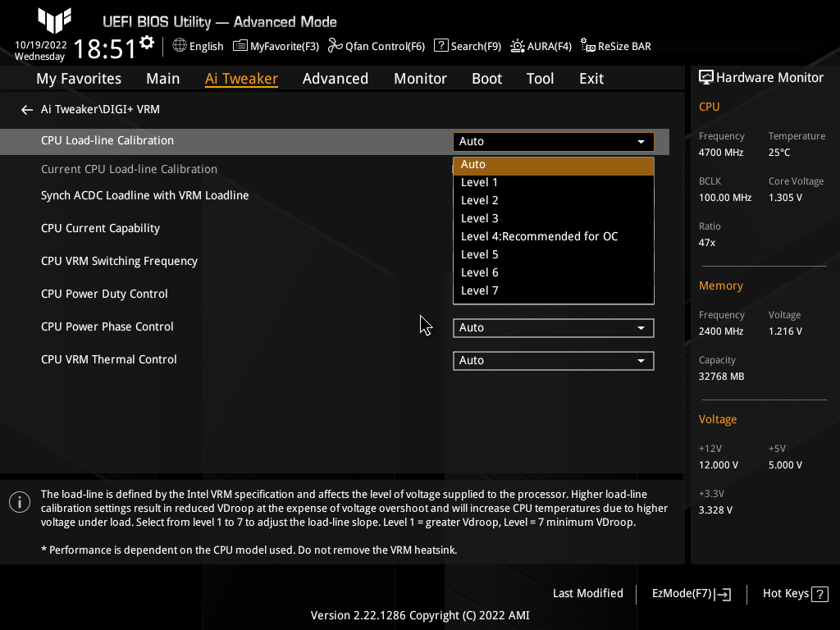
Task: Open AURA lighting settings
Action: click(x=541, y=46)
